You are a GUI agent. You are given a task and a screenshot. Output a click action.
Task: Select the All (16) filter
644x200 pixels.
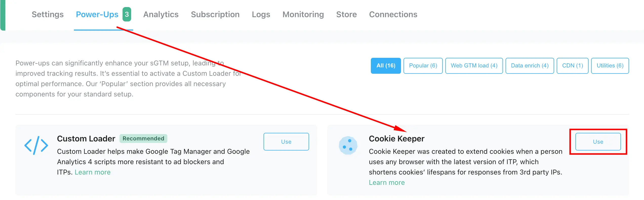point(386,66)
